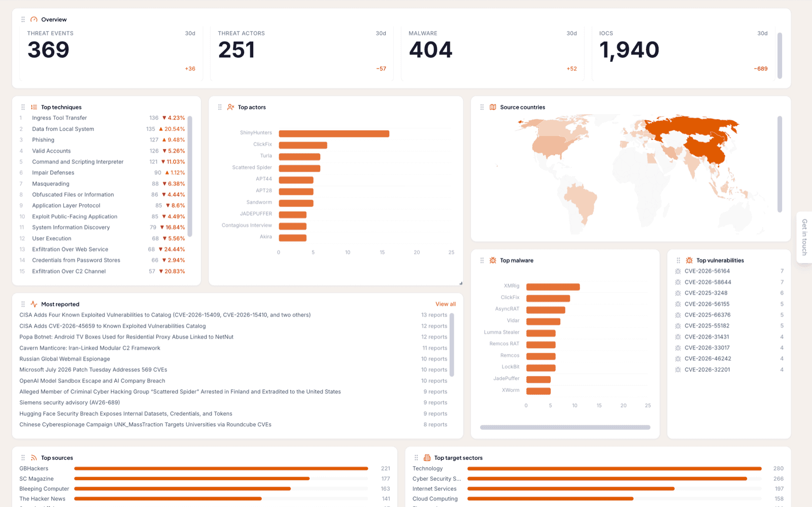Click the Source countries panel scrollbar
This screenshot has width=812, height=507.
[x=780, y=164]
